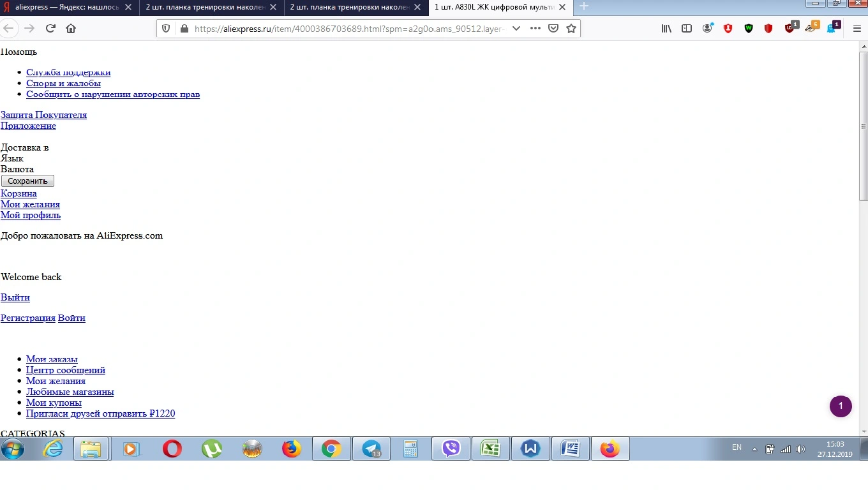This screenshot has width=868, height=490.
Task: Open the Приложение link
Action: 28,126
